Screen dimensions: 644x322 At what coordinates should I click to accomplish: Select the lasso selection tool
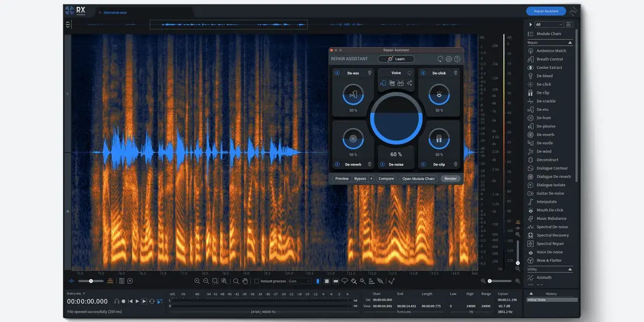click(x=345, y=281)
